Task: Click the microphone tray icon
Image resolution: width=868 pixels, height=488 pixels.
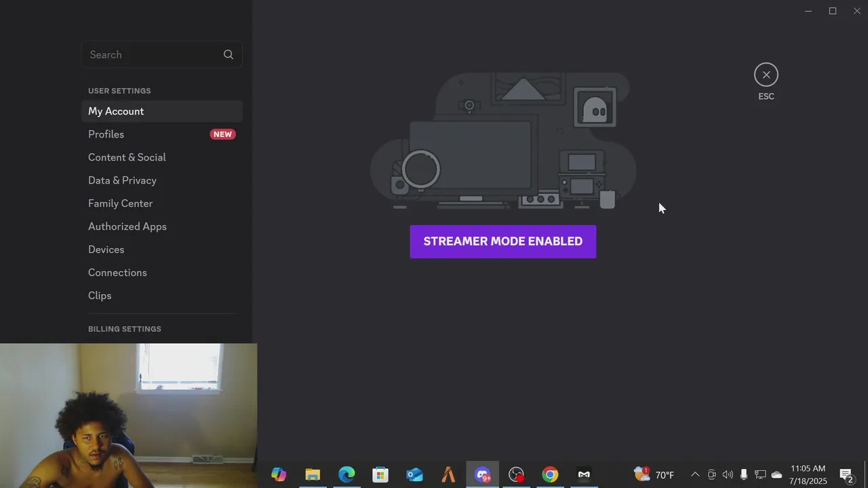Action: pos(744,474)
